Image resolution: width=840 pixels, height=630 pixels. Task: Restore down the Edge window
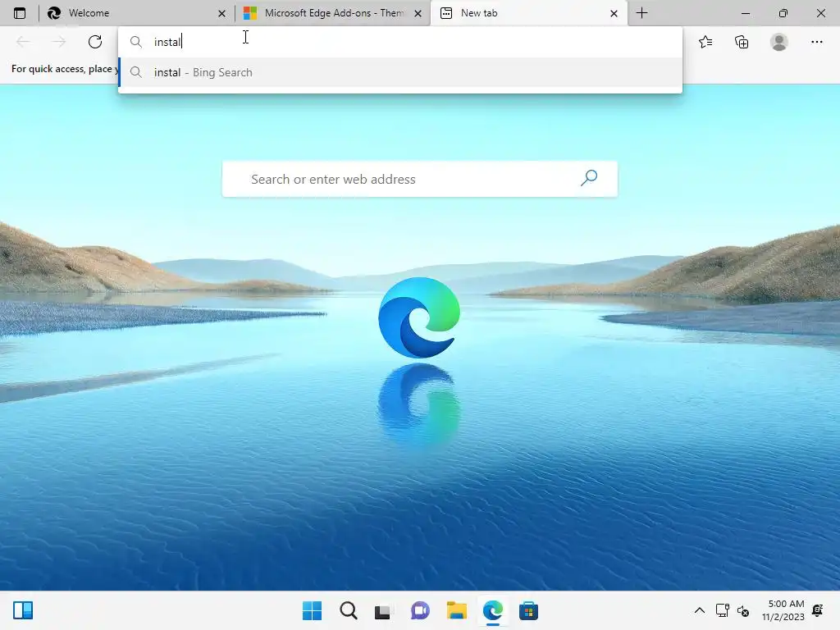tap(783, 13)
